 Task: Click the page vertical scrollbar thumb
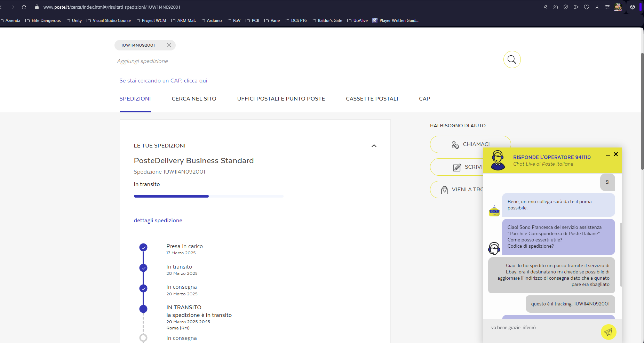(x=642, y=111)
